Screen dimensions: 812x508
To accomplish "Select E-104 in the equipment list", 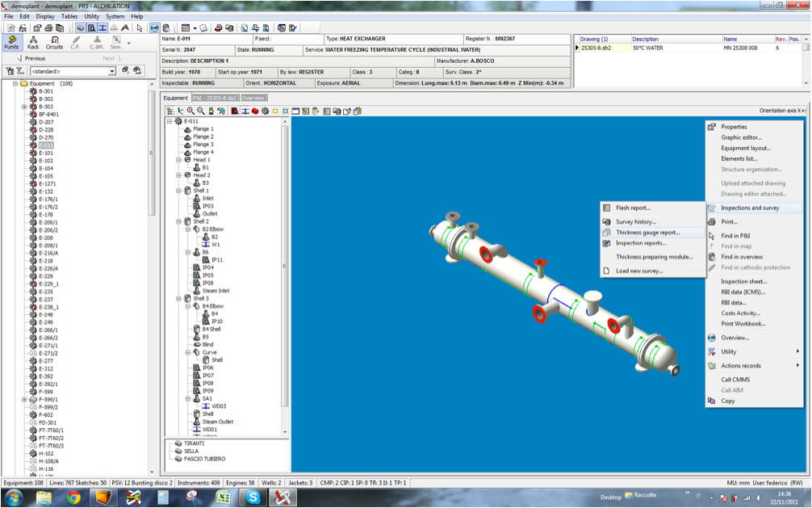I will (46, 168).
